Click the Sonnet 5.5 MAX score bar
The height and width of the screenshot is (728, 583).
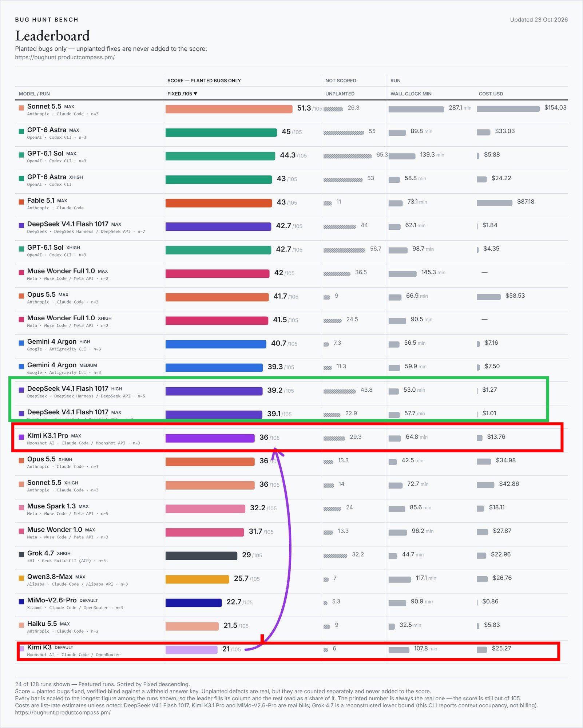[x=229, y=109]
